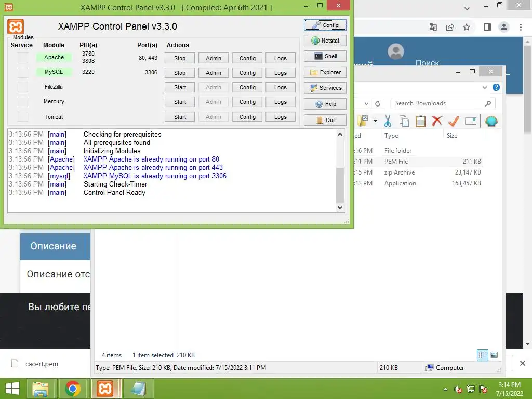This screenshot has width=532, height=399.
Task: Toggle Tomcat service checkbox
Action: (23, 117)
